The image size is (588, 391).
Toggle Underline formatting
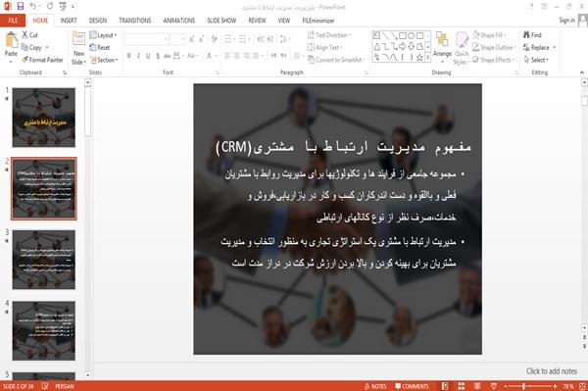tap(148, 56)
